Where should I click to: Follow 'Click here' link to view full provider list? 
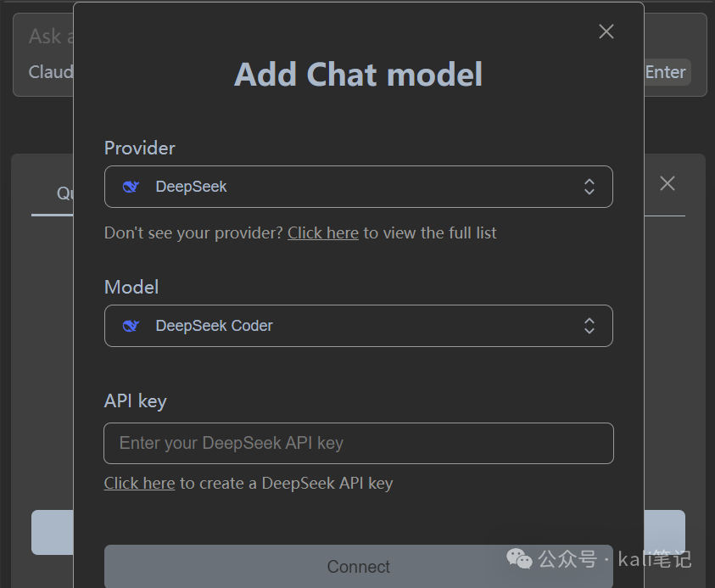pyautogui.click(x=323, y=233)
